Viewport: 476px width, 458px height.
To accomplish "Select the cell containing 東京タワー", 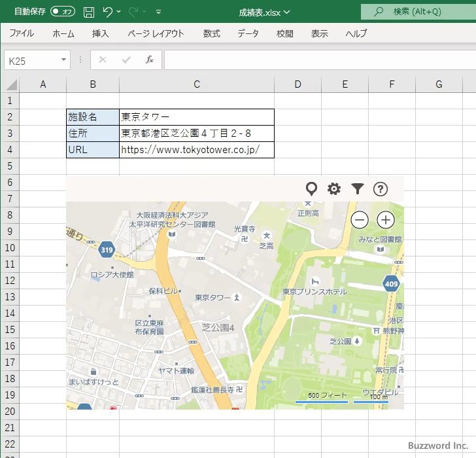I will coord(197,117).
